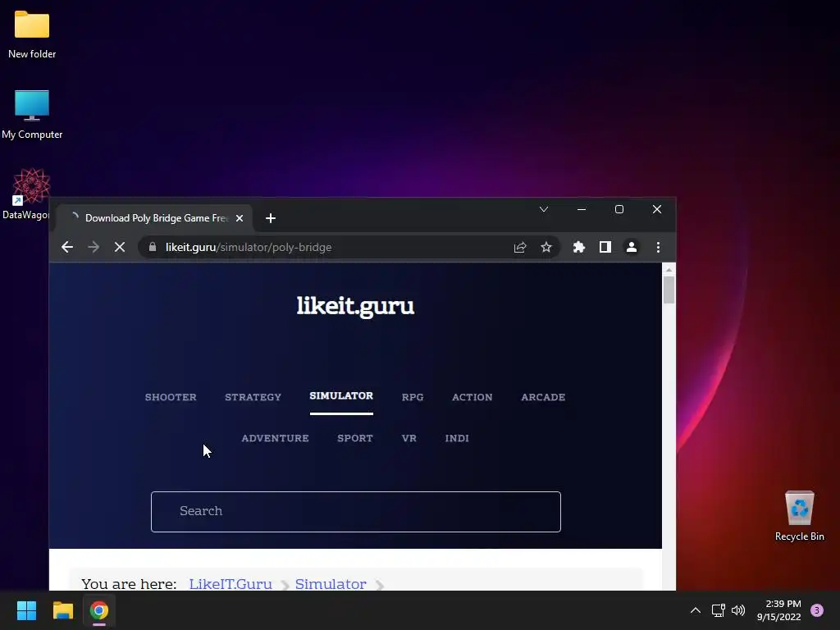
Task: Open the Chrome profile menu
Action: tap(632, 247)
